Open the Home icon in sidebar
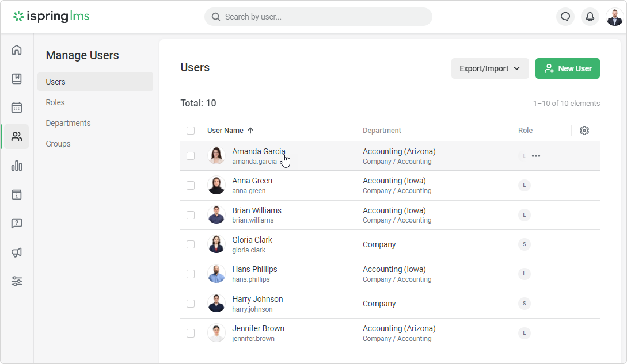Image resolution: width=627 pixels, height=364 pixels. click(17, 50)
